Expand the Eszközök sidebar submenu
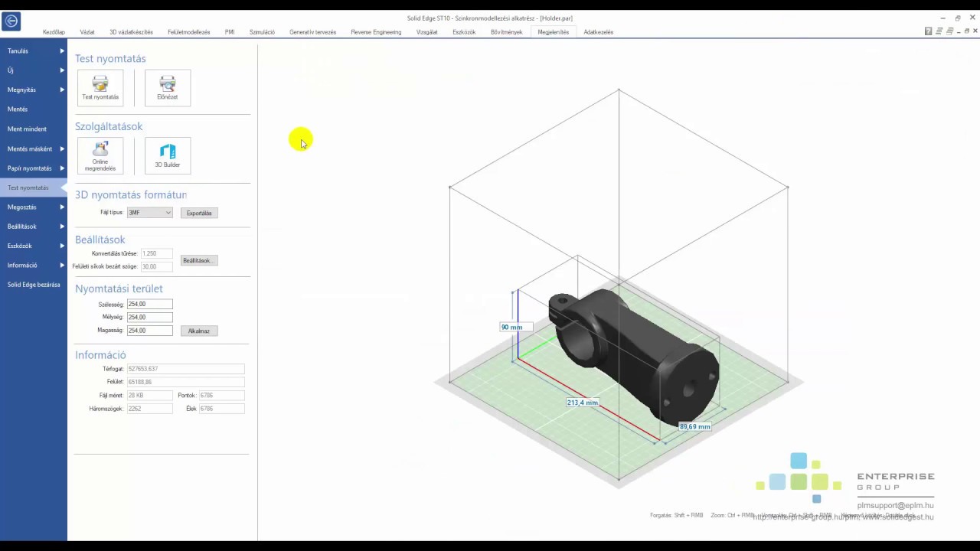This screenshot has width=980, height=551. (62, 246)
